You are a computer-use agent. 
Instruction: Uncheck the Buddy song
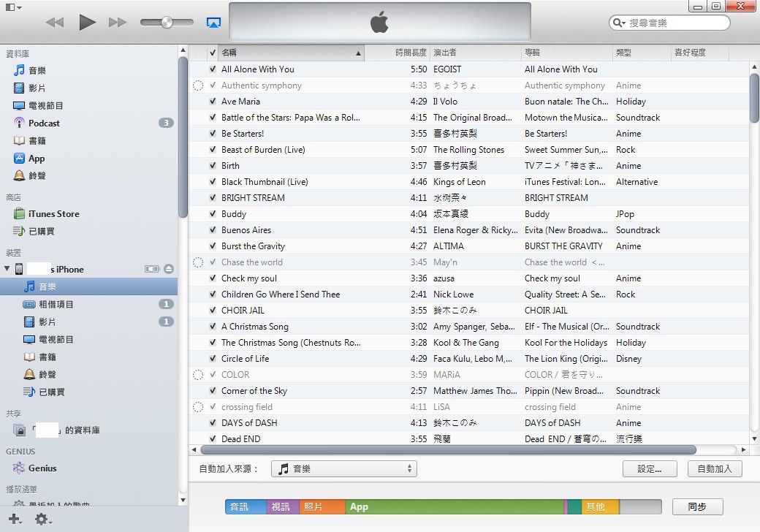click(213, 213)
